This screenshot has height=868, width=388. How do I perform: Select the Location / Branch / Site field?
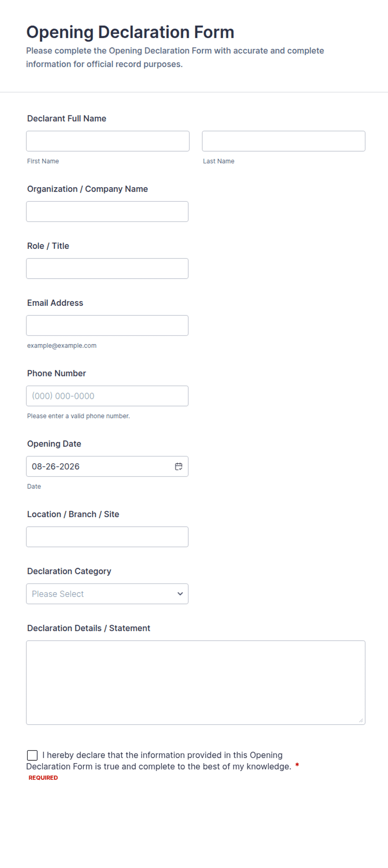[107, 537]
